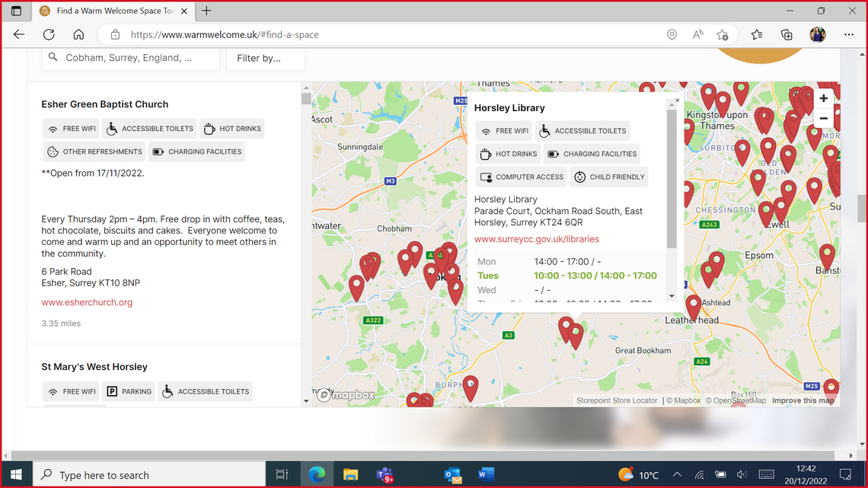
Task: Open File Explorer from taskbar
Action: click(x=350, y=474)
